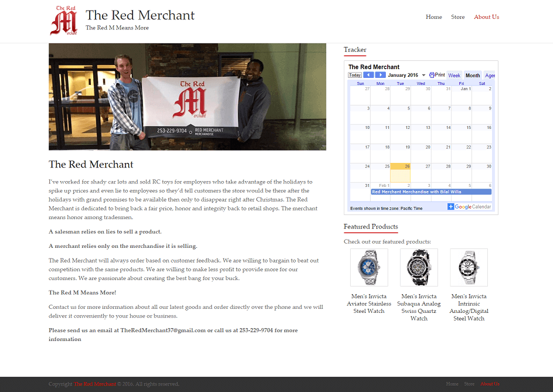Image resolution: width=553 pixels, height=392 pixels.
Task: Click About Us link in footer
Action: 490,384
